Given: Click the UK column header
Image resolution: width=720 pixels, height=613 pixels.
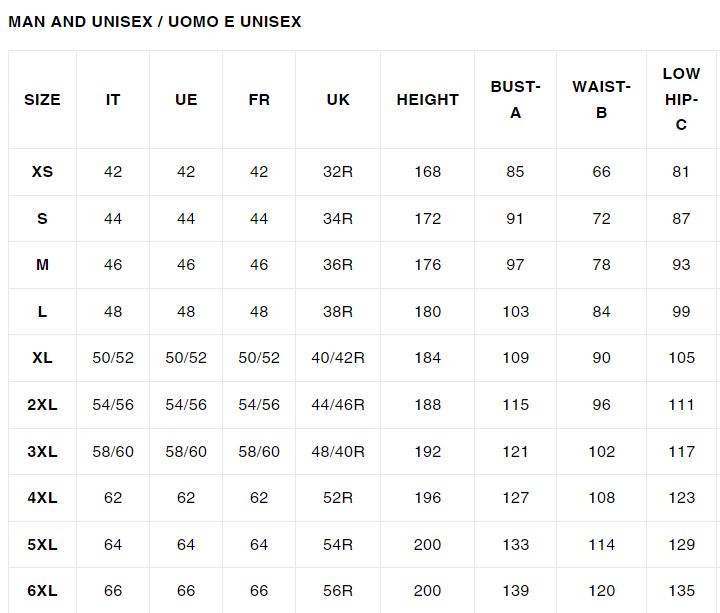Looking at the screenshot, I should [x=338, y=100].
